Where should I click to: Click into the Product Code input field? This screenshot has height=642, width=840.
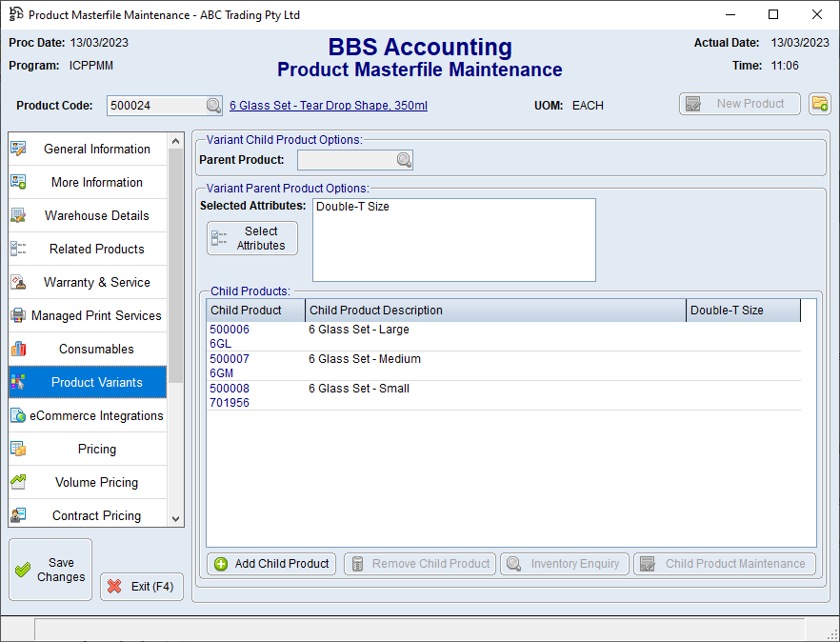point(155,106)
